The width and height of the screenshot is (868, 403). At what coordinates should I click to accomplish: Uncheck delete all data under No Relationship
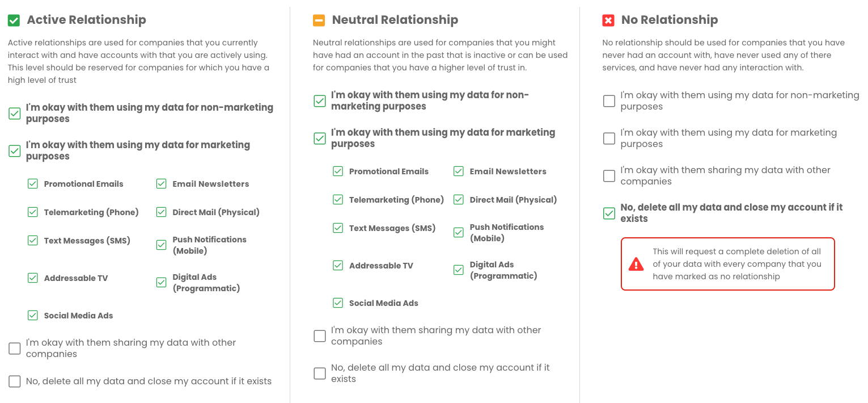tap(609, 213)
